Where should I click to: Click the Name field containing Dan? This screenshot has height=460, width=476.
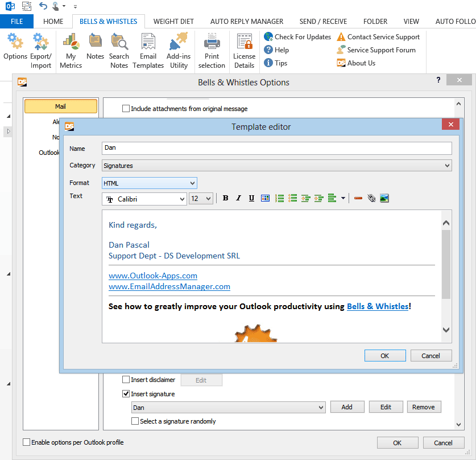pos(276,148)
